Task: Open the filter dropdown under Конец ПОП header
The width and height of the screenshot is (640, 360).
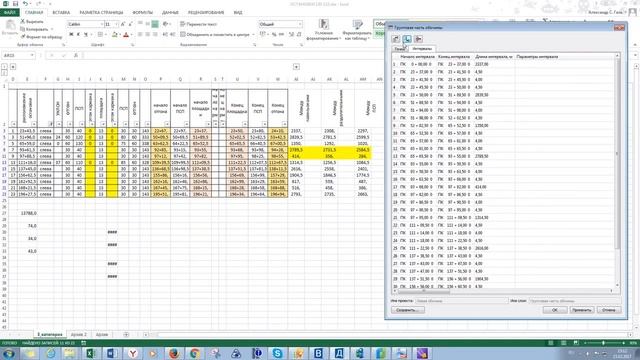Action: coord(264,124)
